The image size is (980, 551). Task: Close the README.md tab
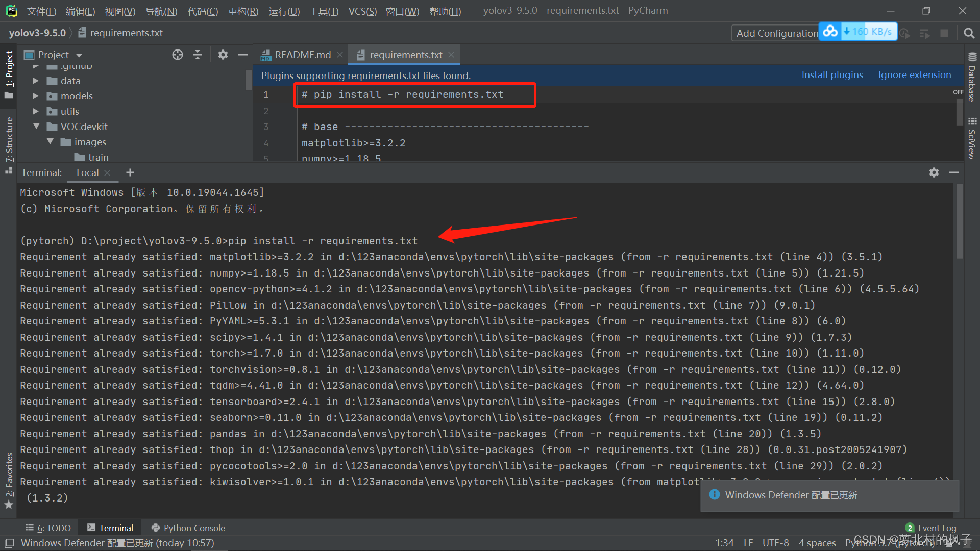pyautogui.click(x=340, y=55)
